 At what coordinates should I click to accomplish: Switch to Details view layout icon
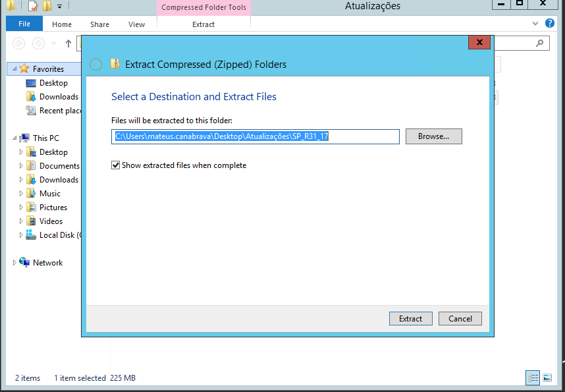[x=533, y=378]
